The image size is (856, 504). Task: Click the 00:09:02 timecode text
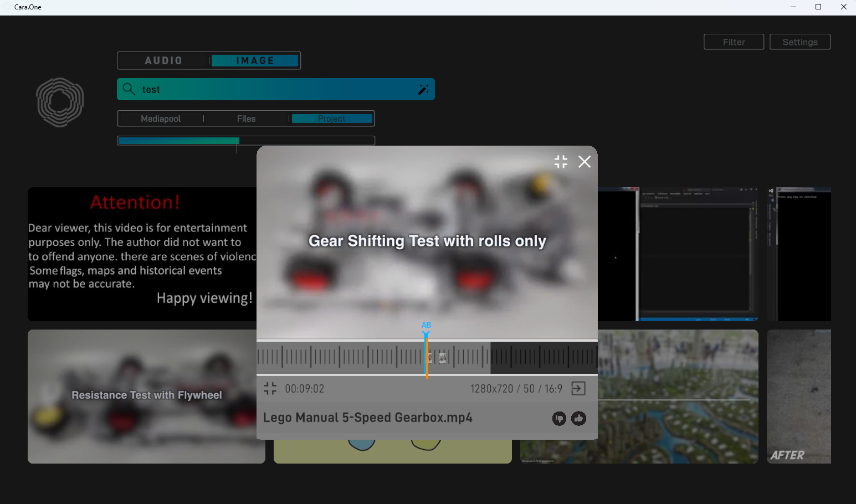(305, 389)
